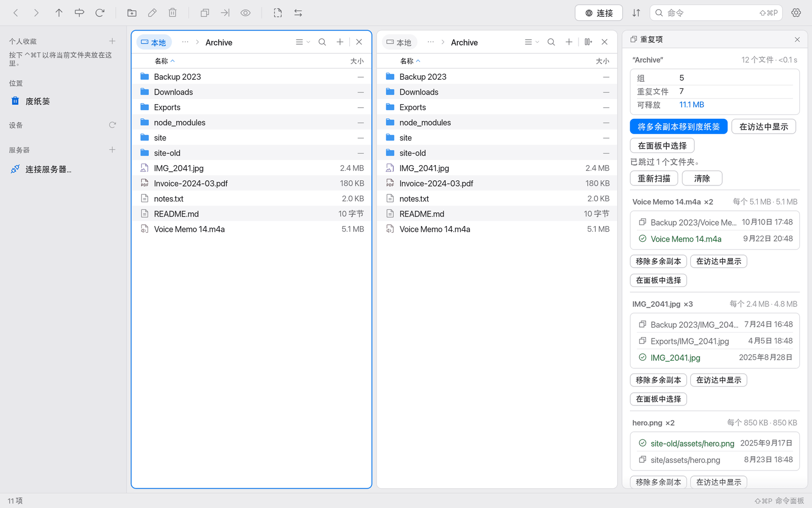
Task: Click the trash delete toolbar icon
Action: coord(173,13)
